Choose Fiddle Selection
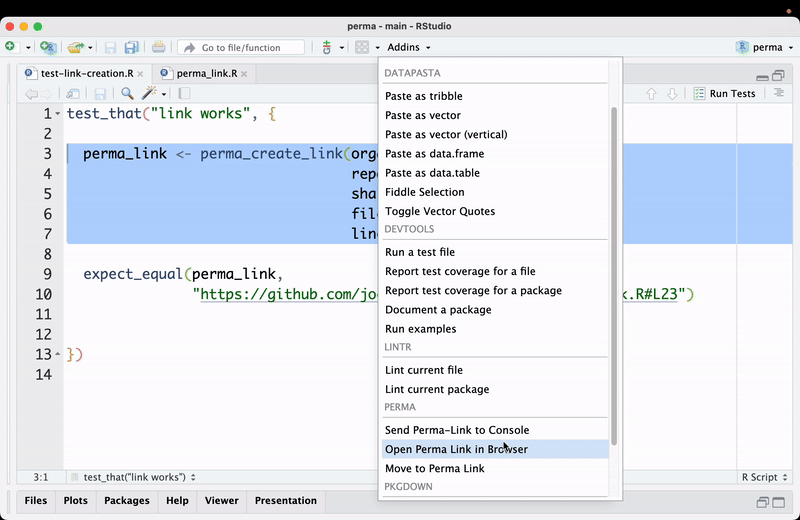 [x=424, y=192]
